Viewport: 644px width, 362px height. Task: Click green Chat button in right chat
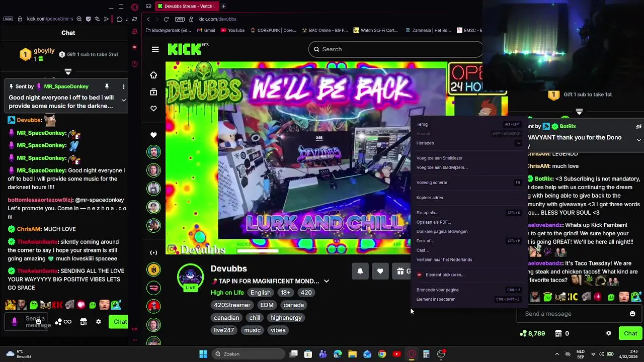tap(630, 333)
